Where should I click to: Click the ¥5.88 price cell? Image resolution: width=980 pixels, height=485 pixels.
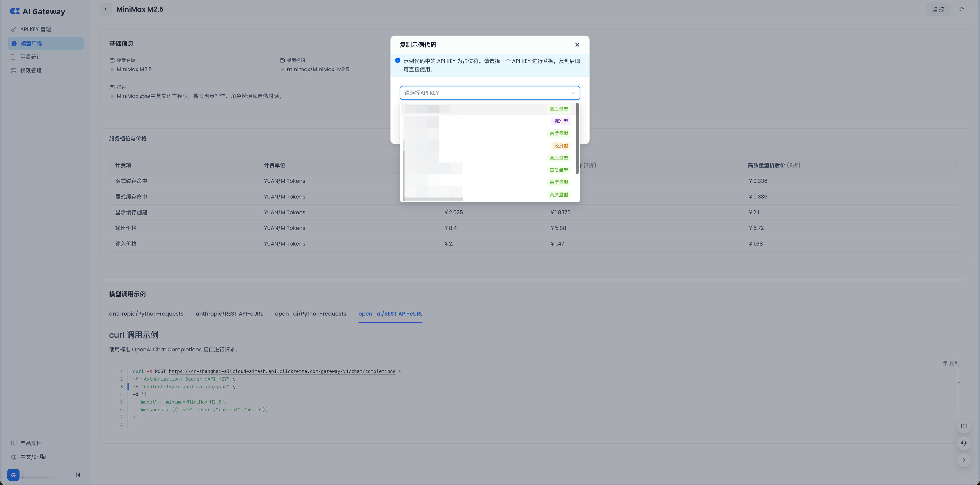[x=558, y=228]
